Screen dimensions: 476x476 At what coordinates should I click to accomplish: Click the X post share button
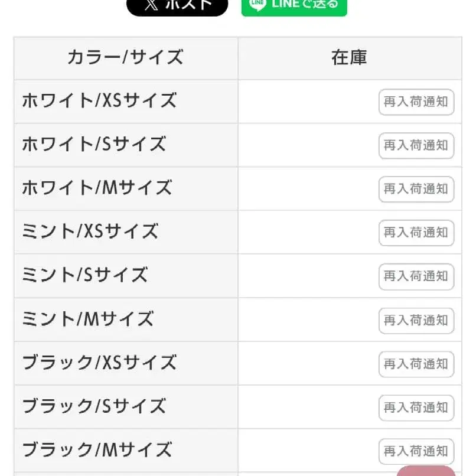(x=177, y=6)
